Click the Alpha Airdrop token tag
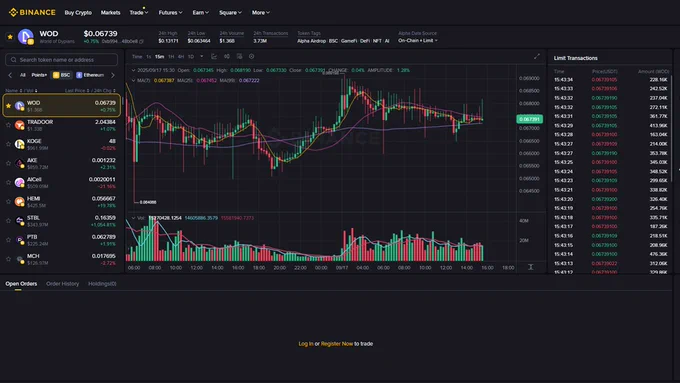Screen dimensions: 680x383 [311, 41]
